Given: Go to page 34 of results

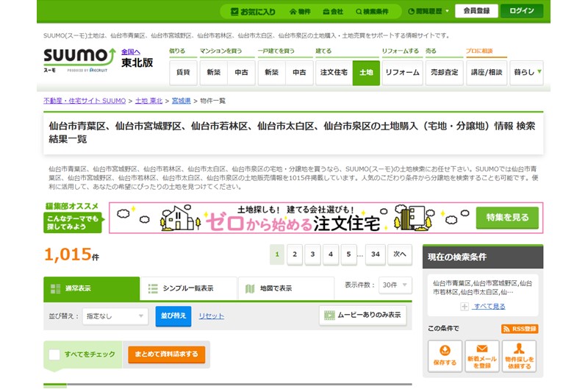Looking at the screenshot, I should coord(375,254).
